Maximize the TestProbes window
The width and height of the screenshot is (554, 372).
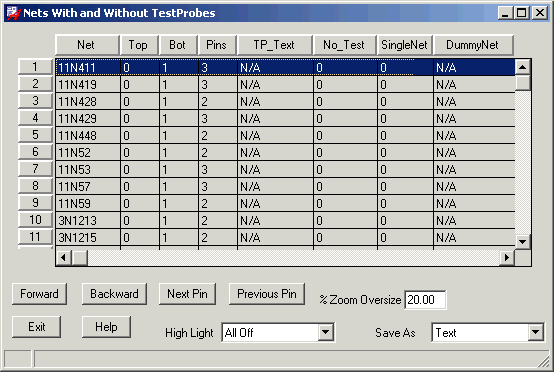pos(521,13)
